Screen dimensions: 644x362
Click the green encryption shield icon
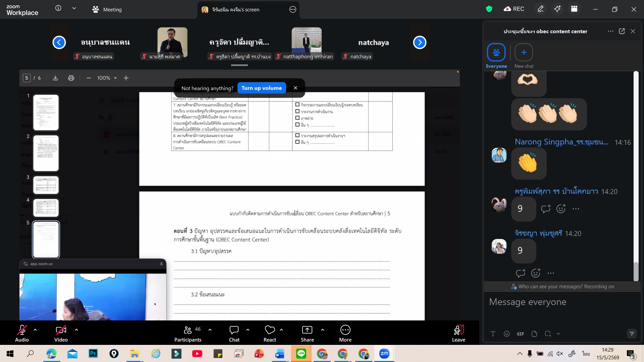click(489, 9)
